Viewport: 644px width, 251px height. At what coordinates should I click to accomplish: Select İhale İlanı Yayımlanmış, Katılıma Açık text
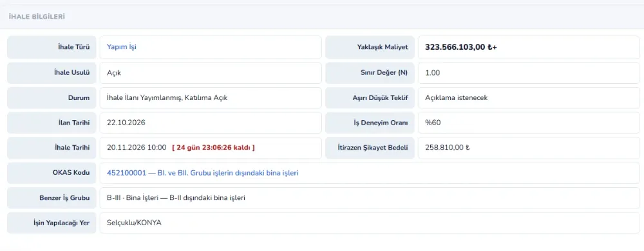pos(167,98)
